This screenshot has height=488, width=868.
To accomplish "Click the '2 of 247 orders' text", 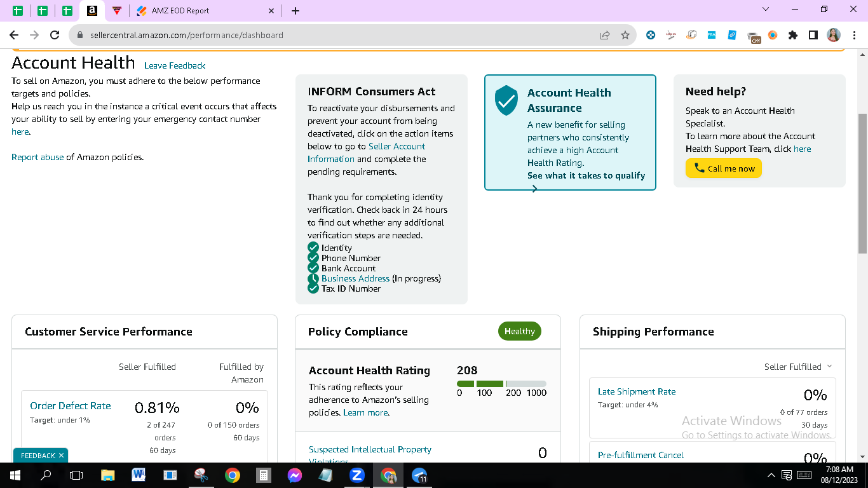I will tap(162, 431).
